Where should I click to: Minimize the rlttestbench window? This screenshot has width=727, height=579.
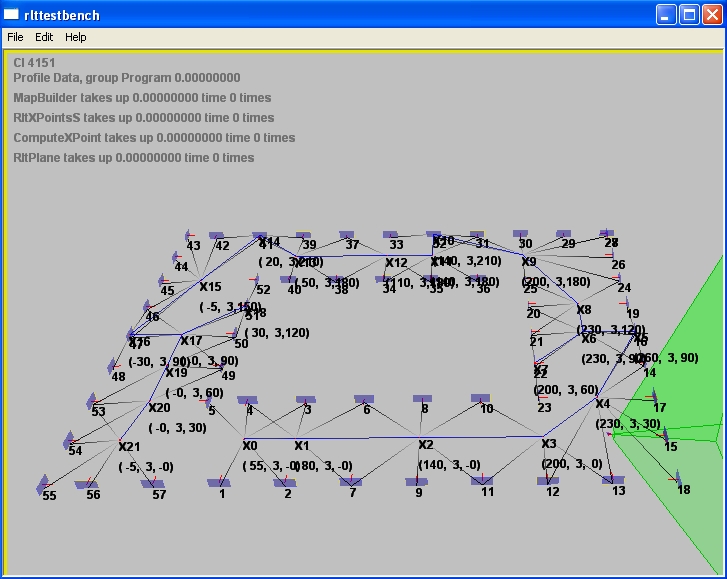pyautogui.click(x=667, y=14)
